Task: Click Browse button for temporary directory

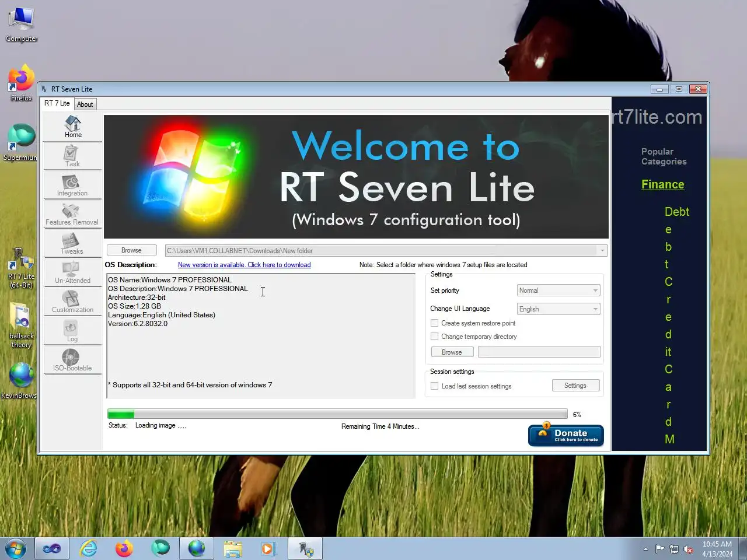Action: point(452,352)
